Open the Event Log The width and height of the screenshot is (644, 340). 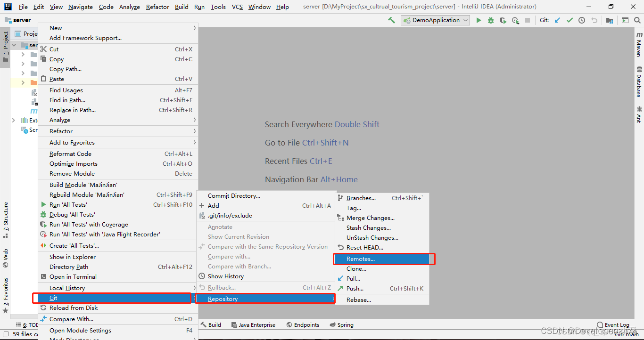click(x=613, y=325)
